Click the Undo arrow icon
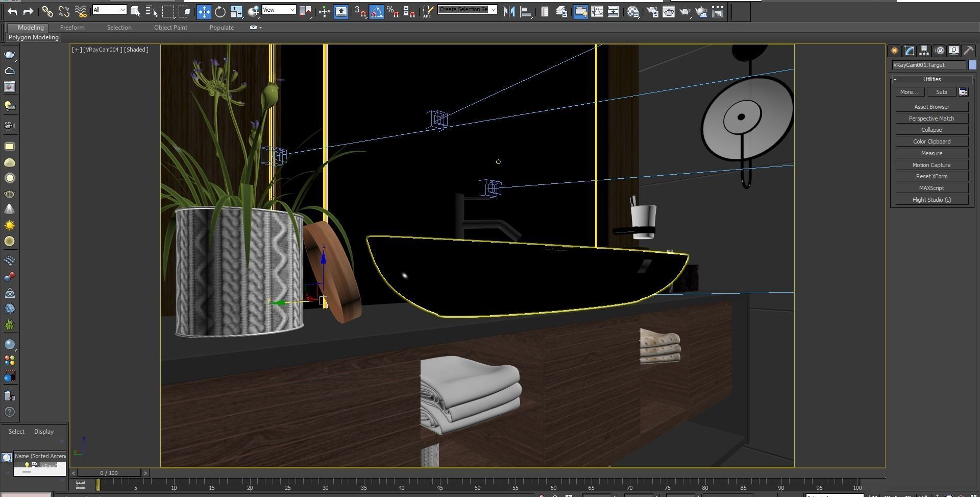Screen dimensions: 980x497 tap(12, 11)
